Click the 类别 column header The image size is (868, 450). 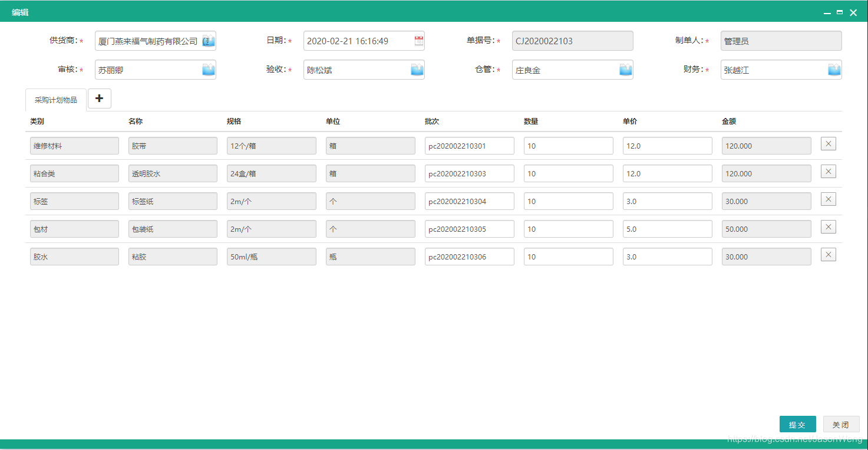pos(37,121)
